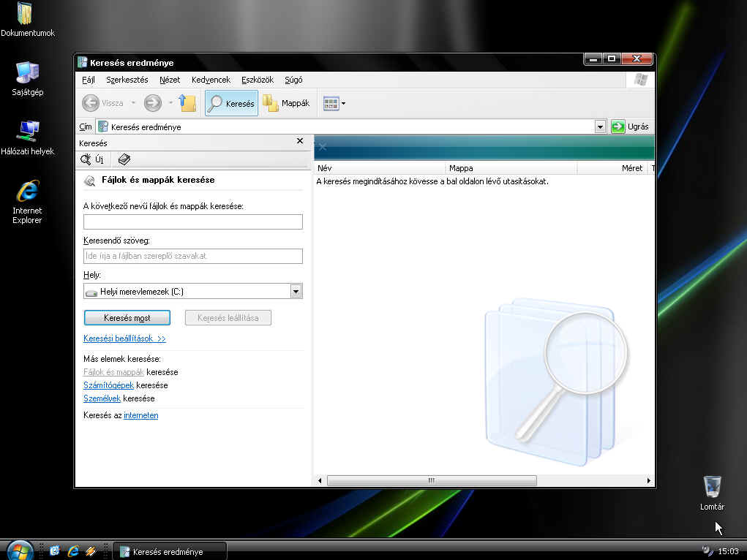The image size is (747, 560).
Task: Minimize the Keresés eredménye window
Action: 593,59
